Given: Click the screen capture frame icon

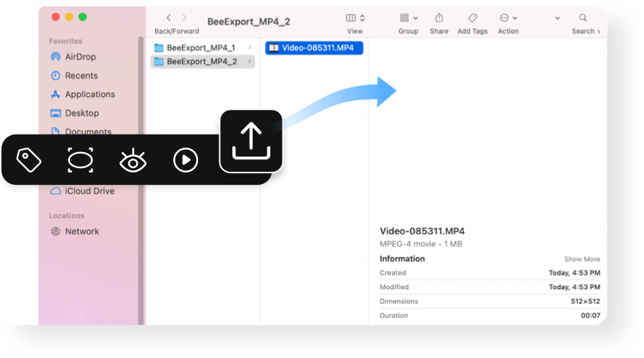Looking at the screenshot, I should [81, 160].
